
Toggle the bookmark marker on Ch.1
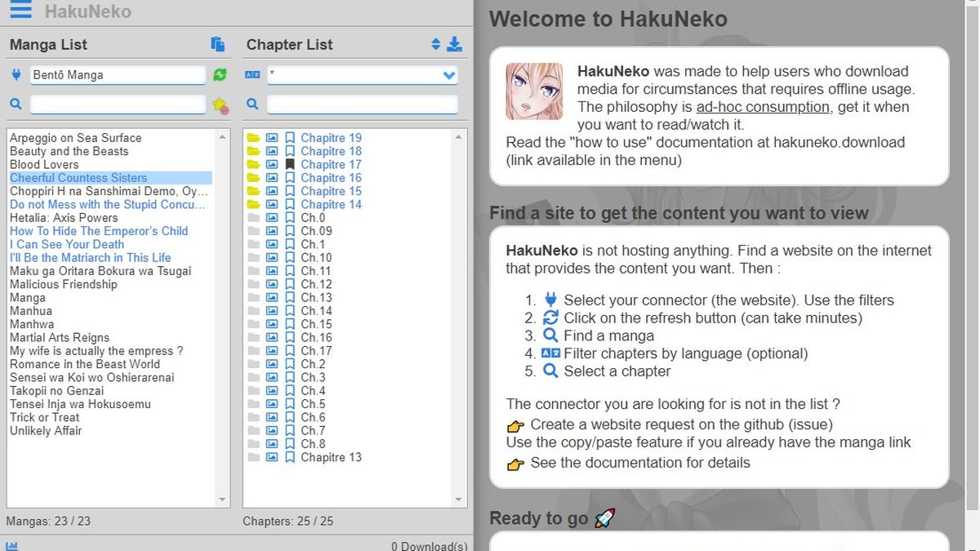290,244
